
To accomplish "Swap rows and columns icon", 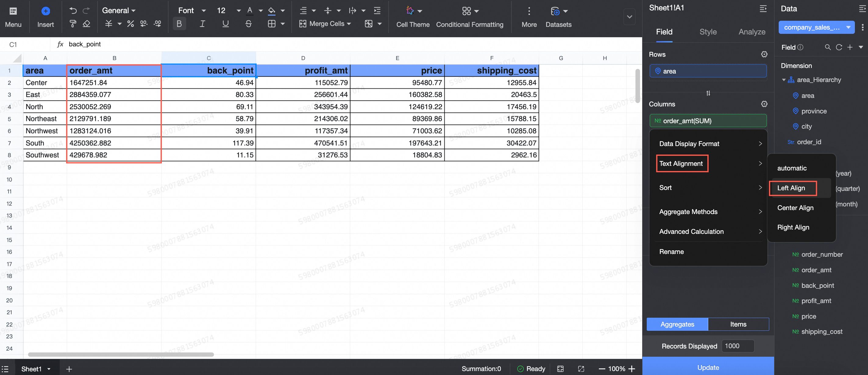I will (708, 93).
